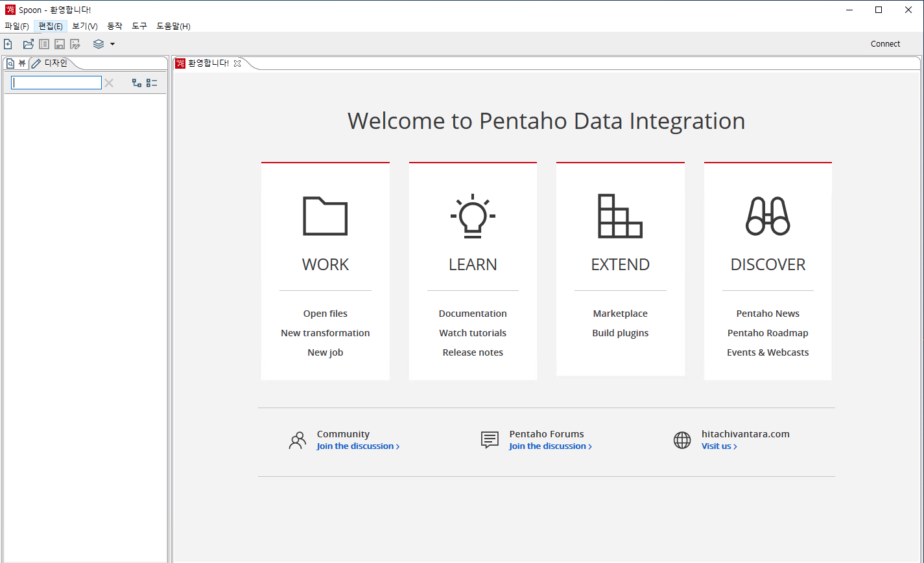Open the 보기(V) menu

pyautogui.click(x=85, y=26)
